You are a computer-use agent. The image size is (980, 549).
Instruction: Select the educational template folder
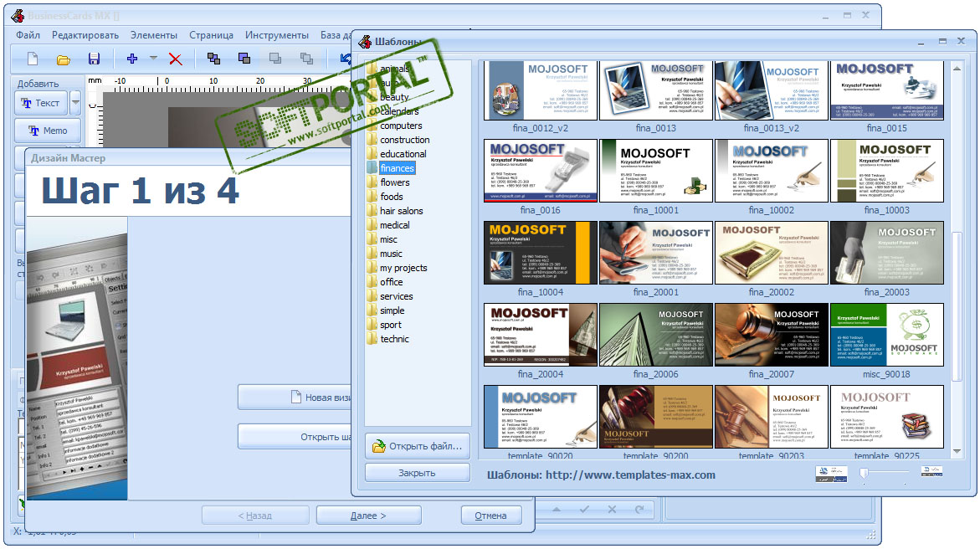coord(403,154)
